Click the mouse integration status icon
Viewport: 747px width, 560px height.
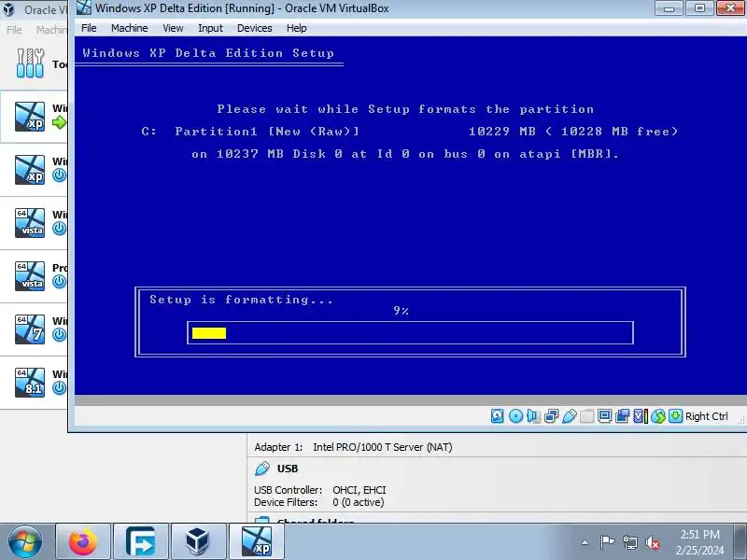click(x=658, y=416)
